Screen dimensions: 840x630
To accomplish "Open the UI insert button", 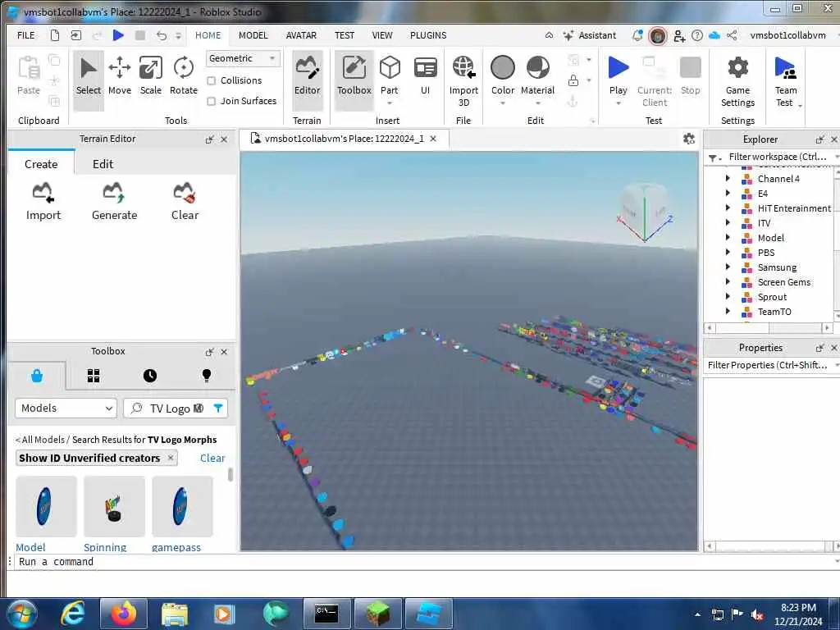I will coord(426,76).
